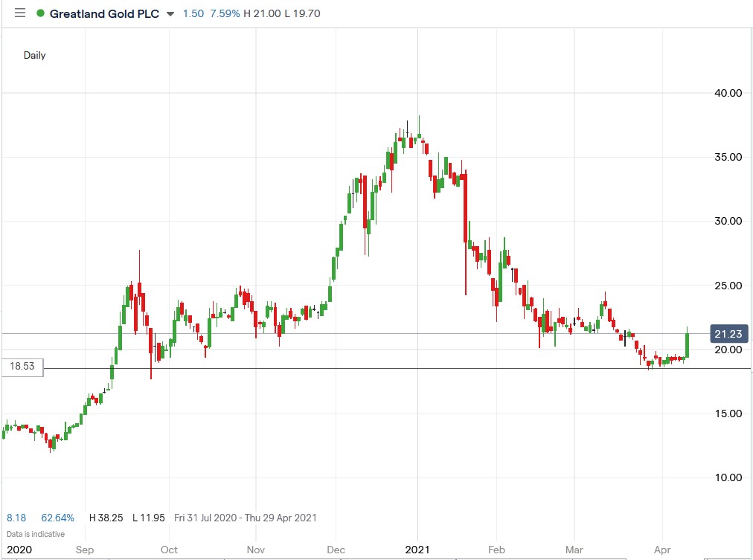Click the 18.53 support level label

click(22, 366)
